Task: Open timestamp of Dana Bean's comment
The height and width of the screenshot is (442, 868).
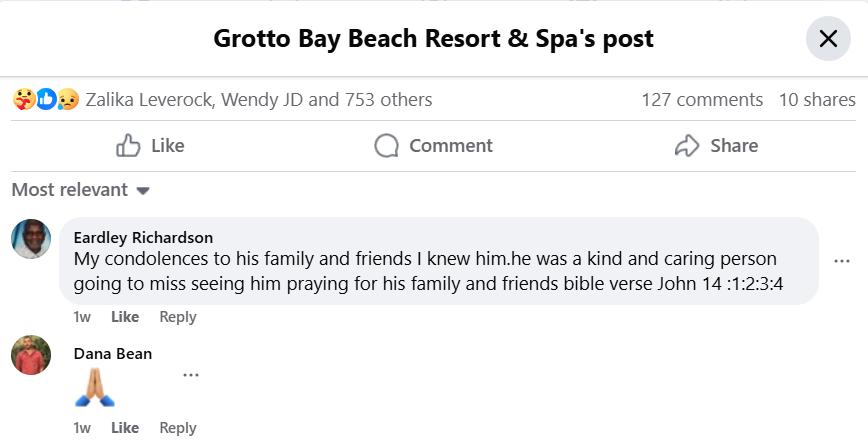Action: pos(82,428)
